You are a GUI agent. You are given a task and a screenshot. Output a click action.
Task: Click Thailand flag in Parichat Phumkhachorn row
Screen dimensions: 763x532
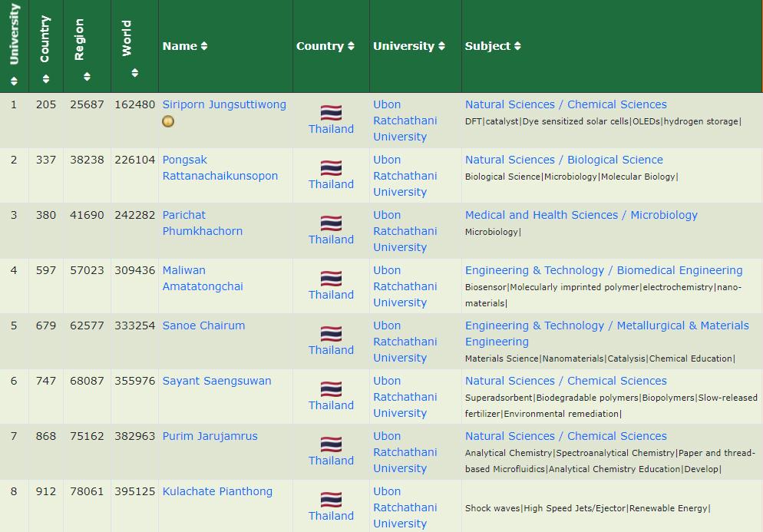click(331, 223)
